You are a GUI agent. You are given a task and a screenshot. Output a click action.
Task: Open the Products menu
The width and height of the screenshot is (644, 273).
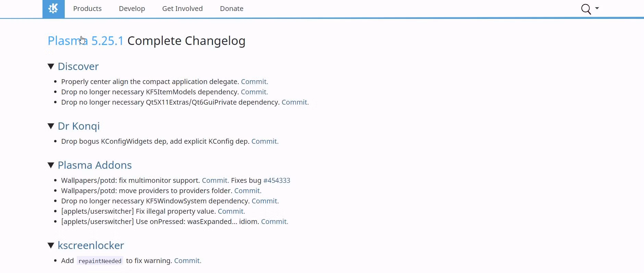click(87, 9)
